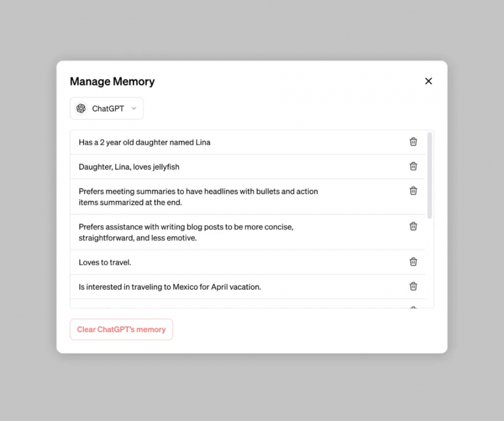
Task: Click the Mexico April vacation entry text
Action: 170,287
